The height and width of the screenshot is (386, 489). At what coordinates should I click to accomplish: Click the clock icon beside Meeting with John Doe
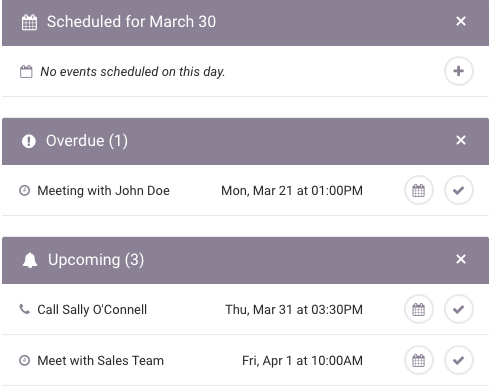[24, 191]
